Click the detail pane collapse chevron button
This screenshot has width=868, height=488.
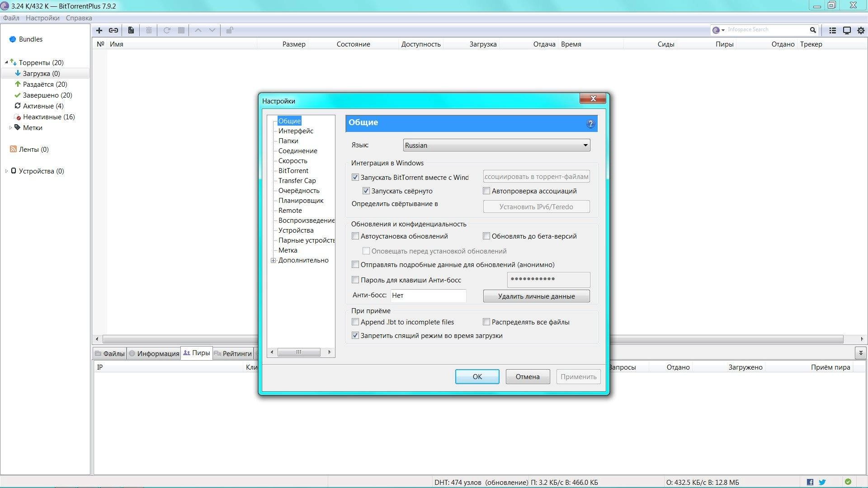(x=860, y=353)
